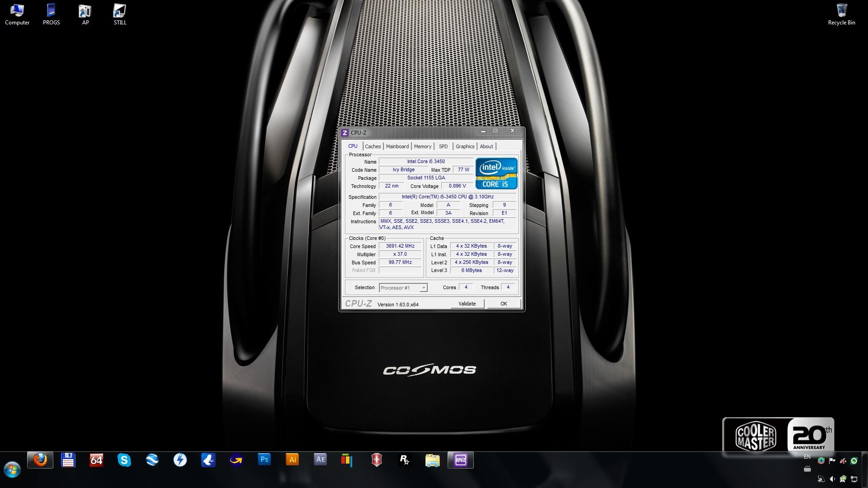The image size is (868, 488).
Task: Open the red shield taskbar icon
Action: click(x=377, y=460)
